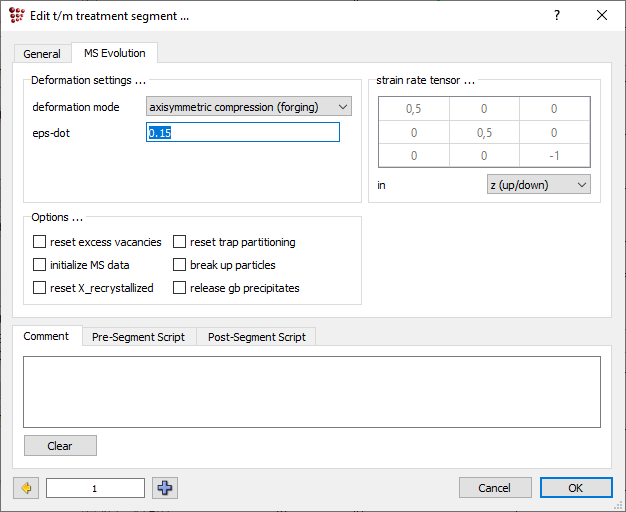Click the blue plus add segment icon
Image resolution: width=626 pixels, height=512 pixels.
coord(165,488)
